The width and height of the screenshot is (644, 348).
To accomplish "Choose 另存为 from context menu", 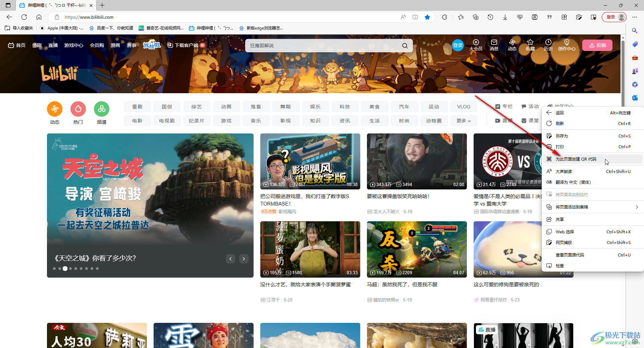I will tap(592, 136).
